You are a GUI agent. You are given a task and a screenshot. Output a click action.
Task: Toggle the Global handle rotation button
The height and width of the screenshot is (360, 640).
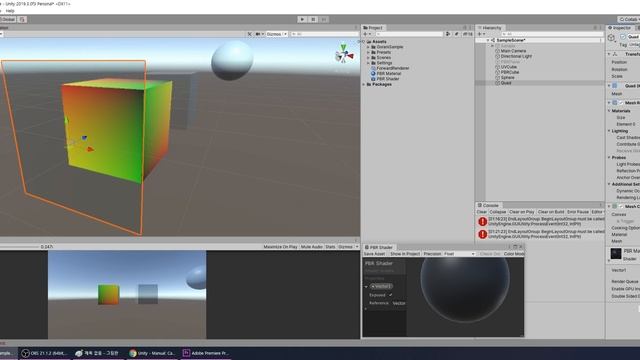(x=8, y=19)
